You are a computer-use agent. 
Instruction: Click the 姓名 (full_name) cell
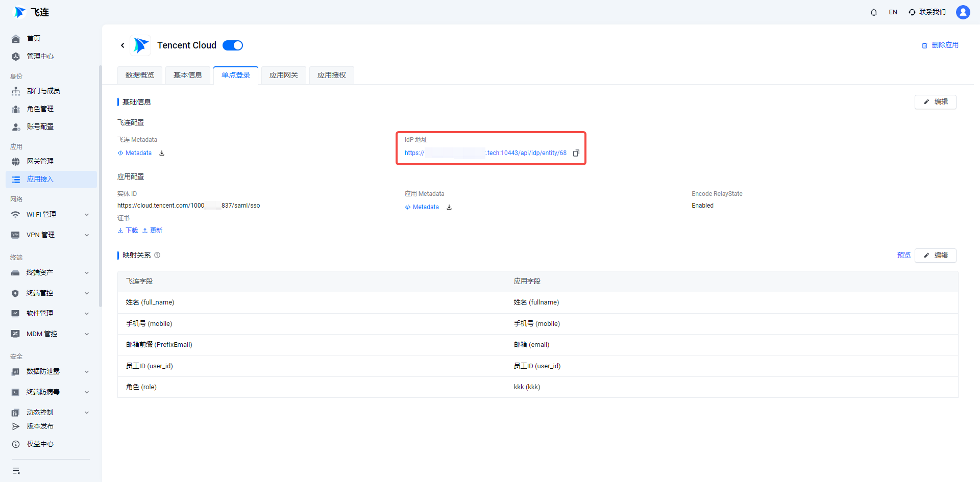point(150,302)
